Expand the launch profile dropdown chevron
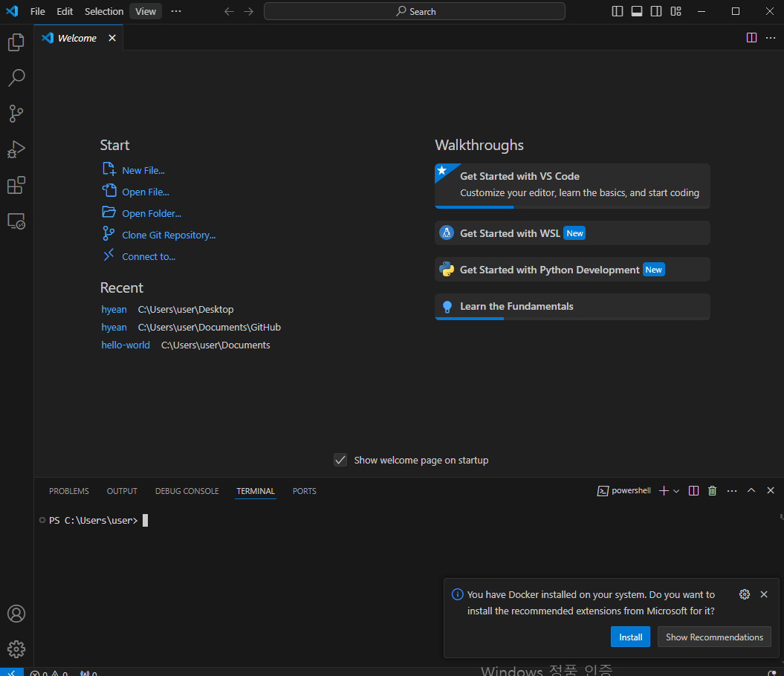 click(x=676, y=491)
